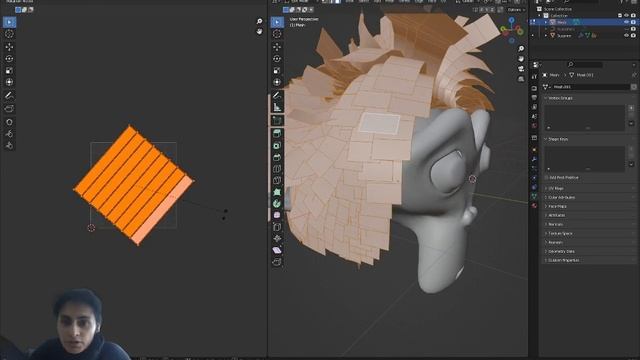Activate the Move tool in UV editor
Image resolution: width=640 pixels, height=360 pixels.
(9, 47)
